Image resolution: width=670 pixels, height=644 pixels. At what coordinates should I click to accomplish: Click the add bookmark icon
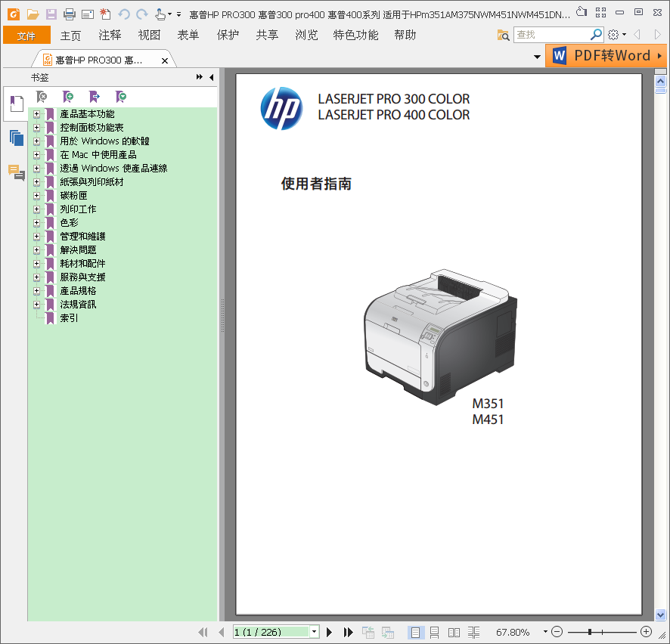tap(68, 97)
